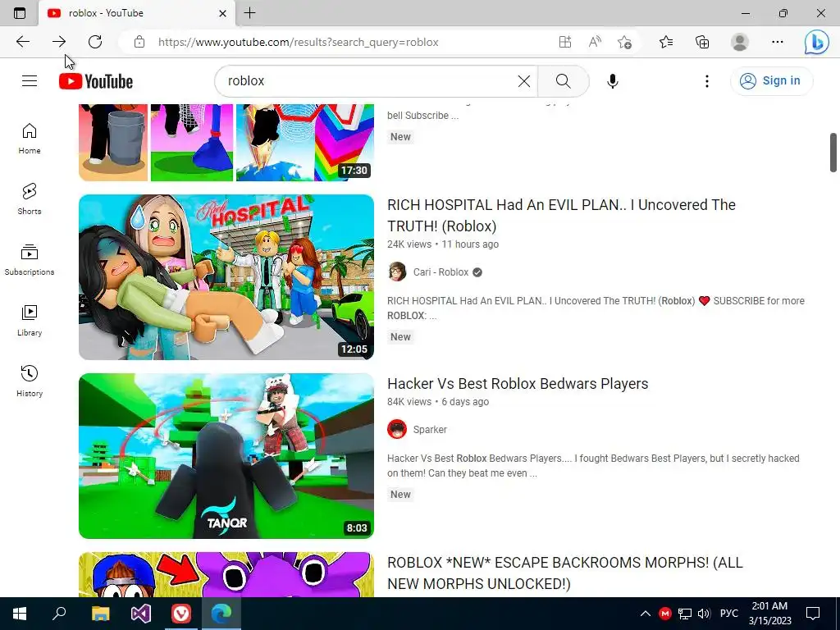Open ROBLOX *NEW* ESCAPE BACKROOMS MORPHS title
The image size is (840, 630).
564,573
